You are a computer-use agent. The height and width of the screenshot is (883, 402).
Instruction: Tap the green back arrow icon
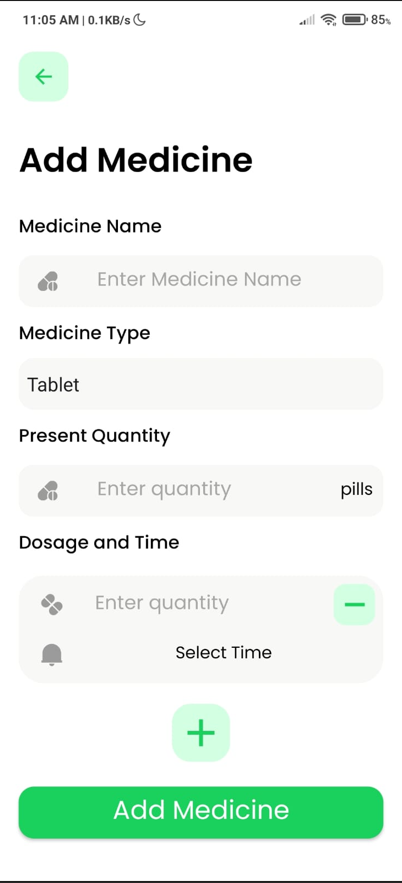[43, 77]
